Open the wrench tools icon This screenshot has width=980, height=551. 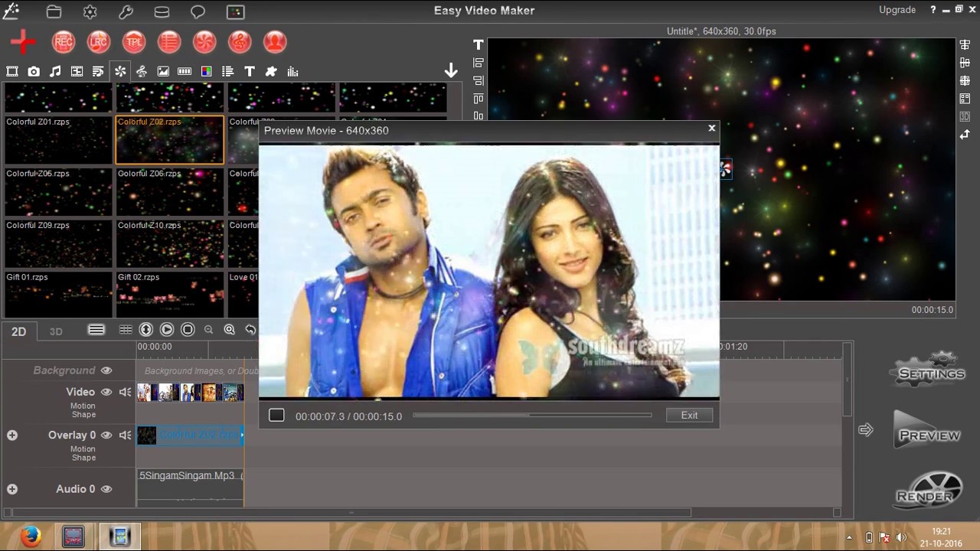coord(126,11)
